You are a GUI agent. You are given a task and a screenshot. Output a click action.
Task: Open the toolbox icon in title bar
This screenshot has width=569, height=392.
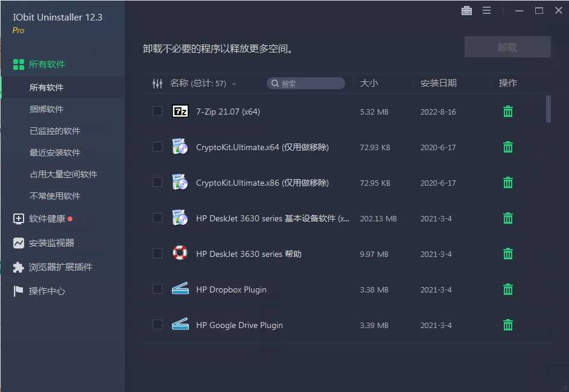(466, 10)
